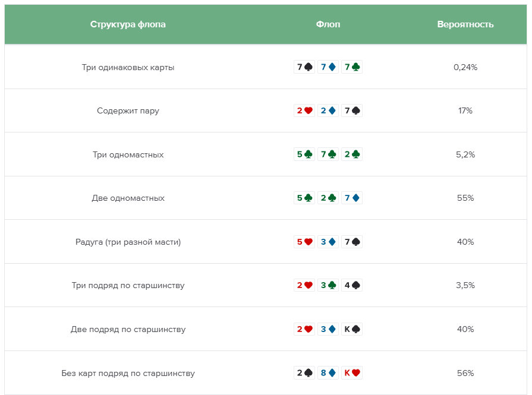The height and width of the screenshot is (395, 532).
Task: Click the 'Радуга (три разной масти)' label
Action: click(x=128, y=242)
